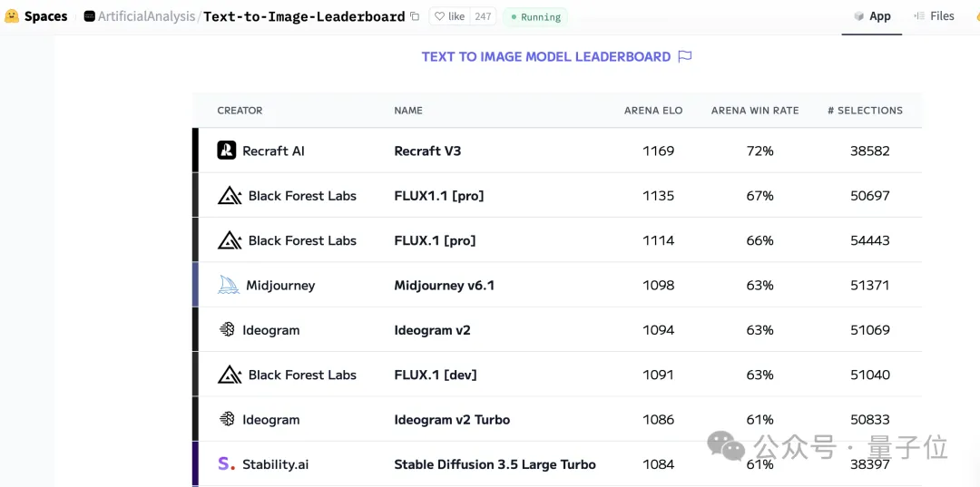Click the ArtificialAnalysis avatar icon in header
Screen dimensions: 980x487
[89, 17]
